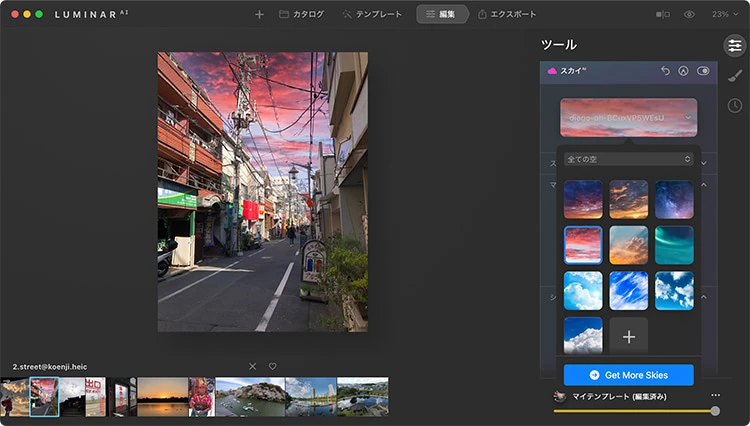Switch to the テンプレート tab
Viewport: 750px width, 426px height.
[373, 15]
